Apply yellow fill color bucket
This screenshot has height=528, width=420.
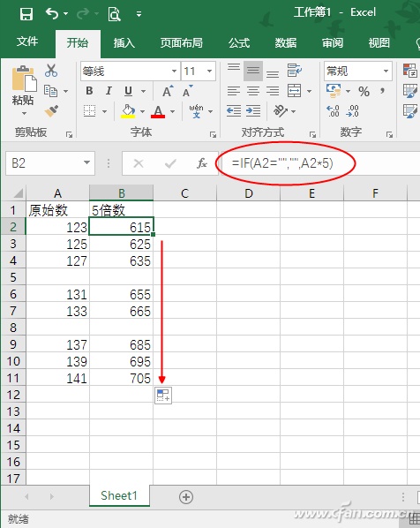click(128, 111)
